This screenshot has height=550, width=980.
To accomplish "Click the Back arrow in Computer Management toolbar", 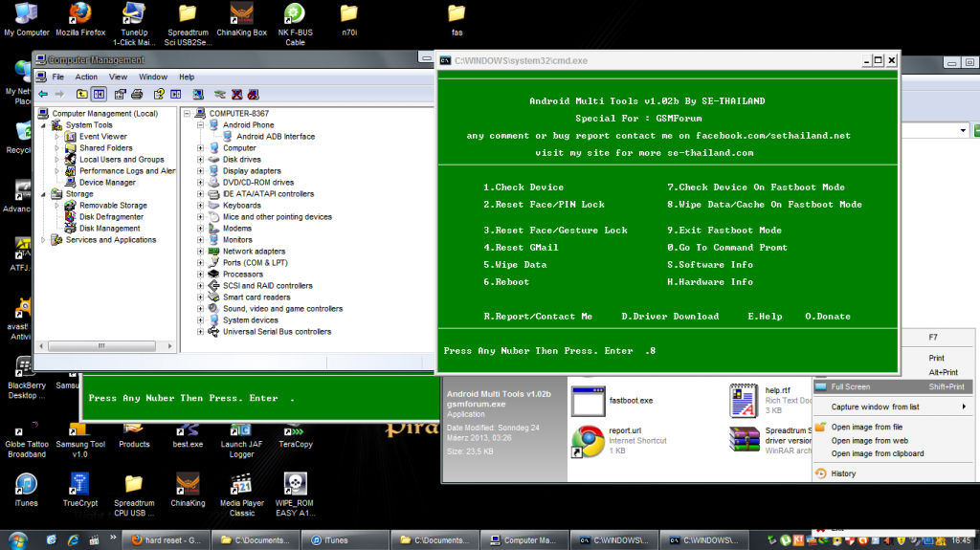I will (43, 95).
